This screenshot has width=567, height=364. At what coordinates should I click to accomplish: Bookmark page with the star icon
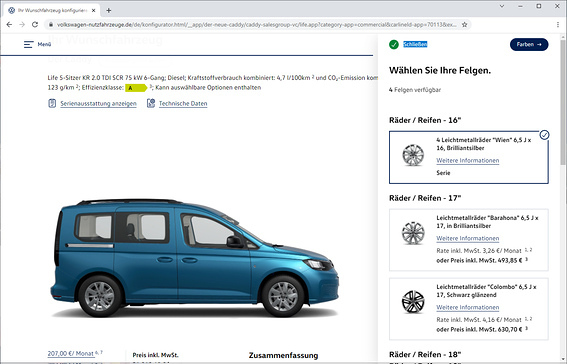click(x=465, y=25)
